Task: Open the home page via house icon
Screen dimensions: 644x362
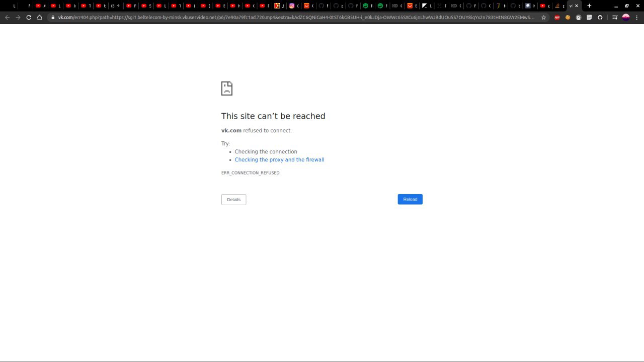Action: (x=40, y=17)
